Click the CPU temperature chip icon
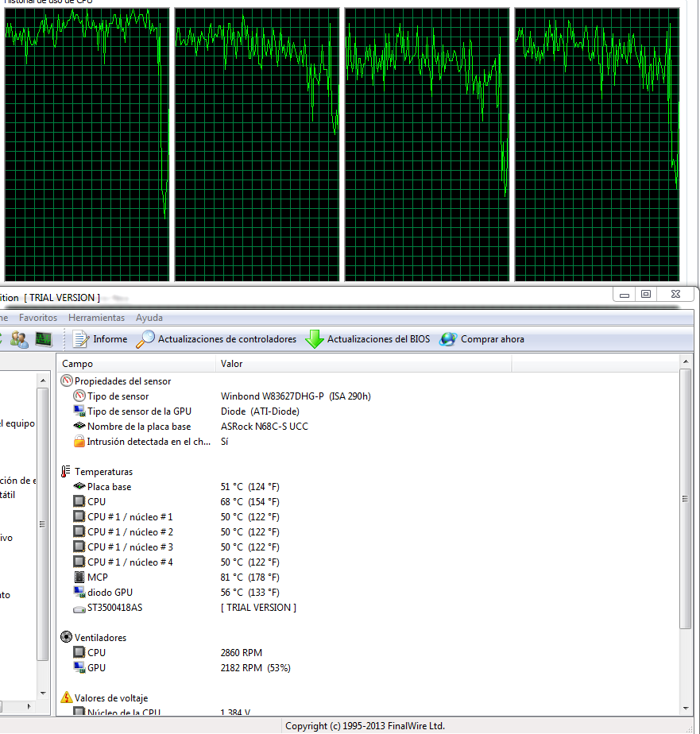700x734 pixels. [x=79, y=501]
